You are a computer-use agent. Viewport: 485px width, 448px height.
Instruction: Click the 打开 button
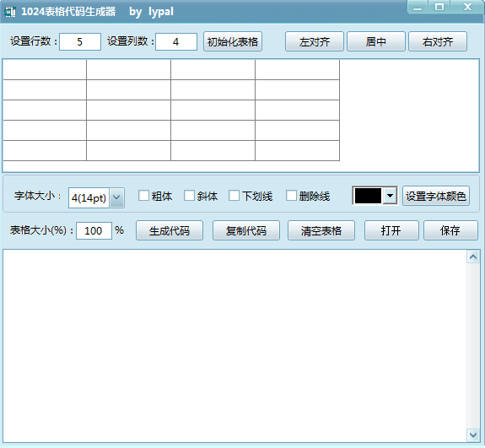pyautogui.click(x=391, y=230)
